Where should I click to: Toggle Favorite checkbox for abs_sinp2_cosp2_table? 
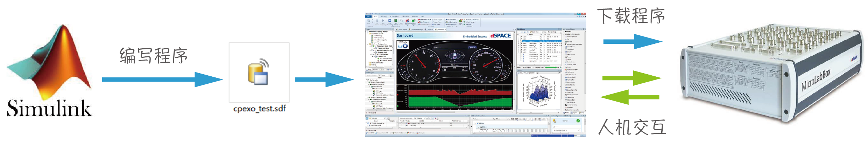coord(401,123)
